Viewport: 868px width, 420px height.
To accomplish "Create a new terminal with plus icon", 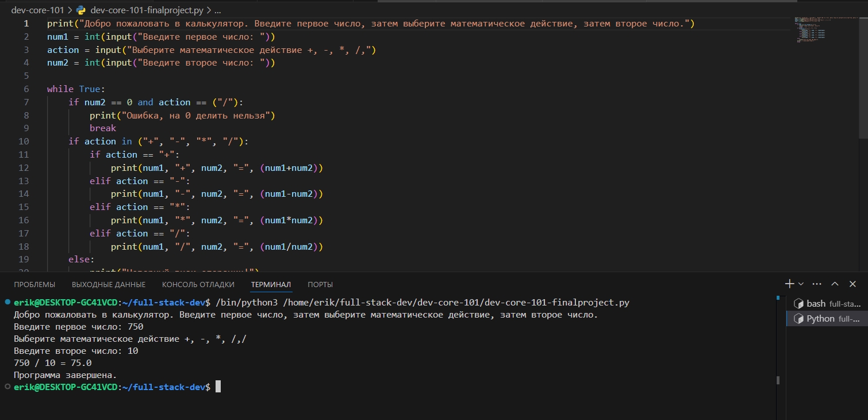I will [x=790, y=284].
